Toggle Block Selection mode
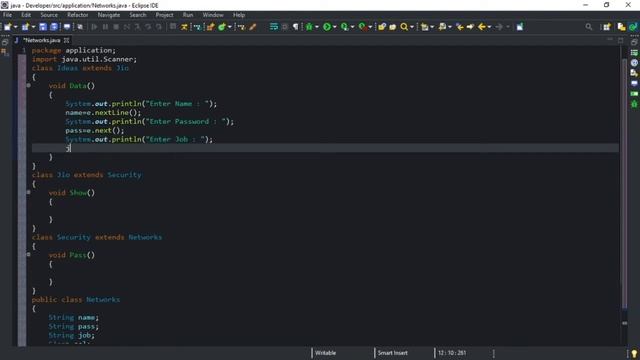The width and height of the screenshot is (640, 360). 285,27
